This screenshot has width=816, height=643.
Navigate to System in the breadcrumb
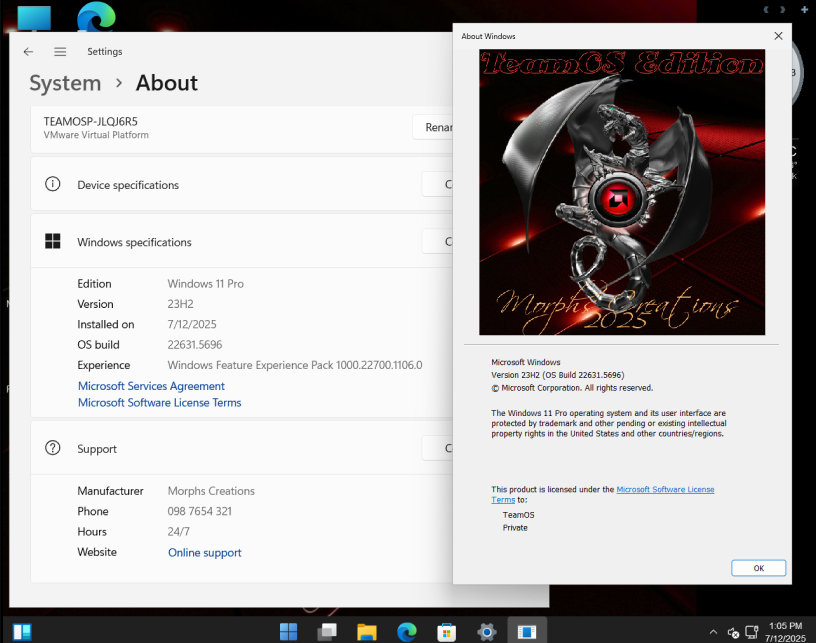(65, 83)
